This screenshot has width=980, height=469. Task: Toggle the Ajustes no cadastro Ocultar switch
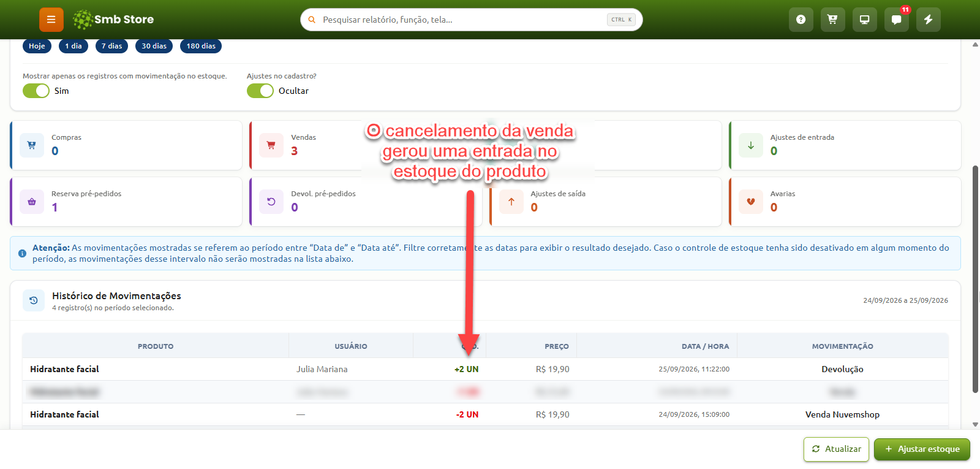pos(260,91)
